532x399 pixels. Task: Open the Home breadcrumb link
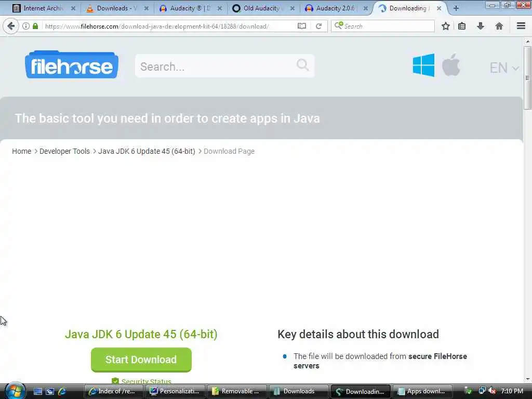(22, 151)
